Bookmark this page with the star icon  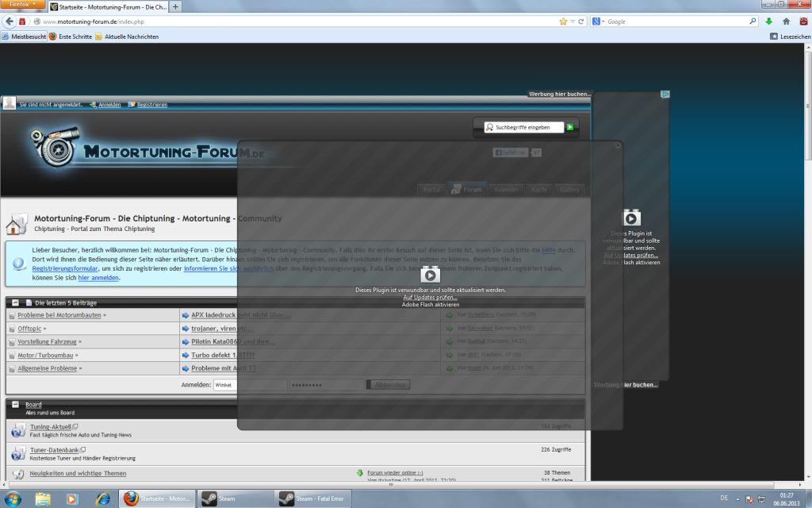tap(564, 21)
